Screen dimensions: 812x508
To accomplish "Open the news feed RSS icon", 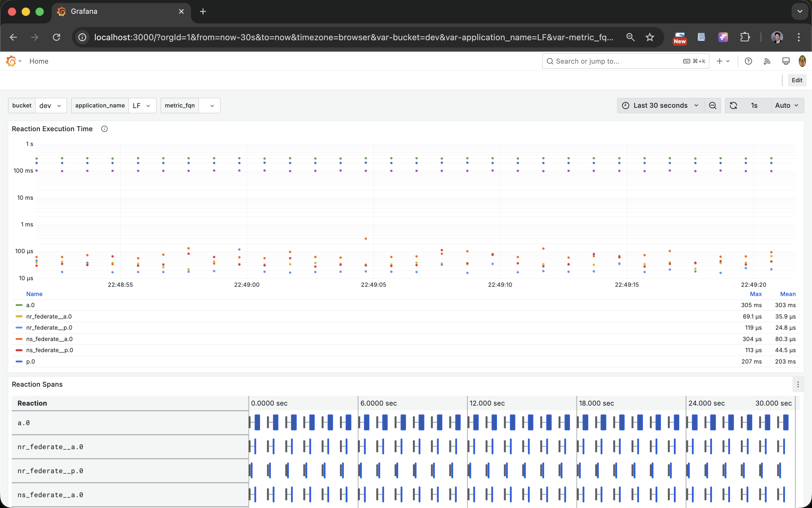I will point(767,61).
